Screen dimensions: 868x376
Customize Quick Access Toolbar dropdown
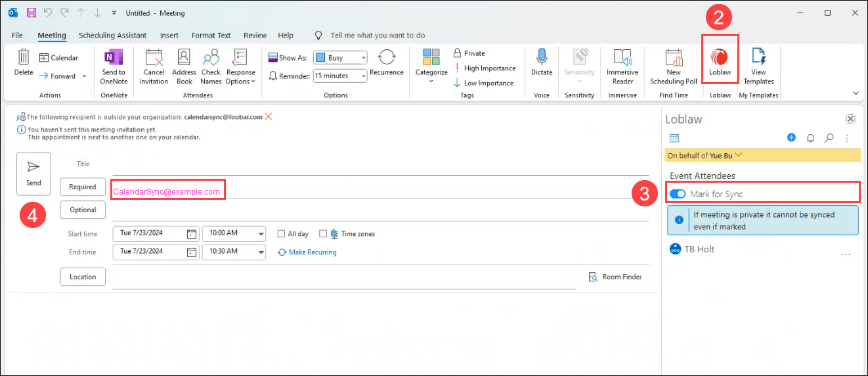click(114, 12)
